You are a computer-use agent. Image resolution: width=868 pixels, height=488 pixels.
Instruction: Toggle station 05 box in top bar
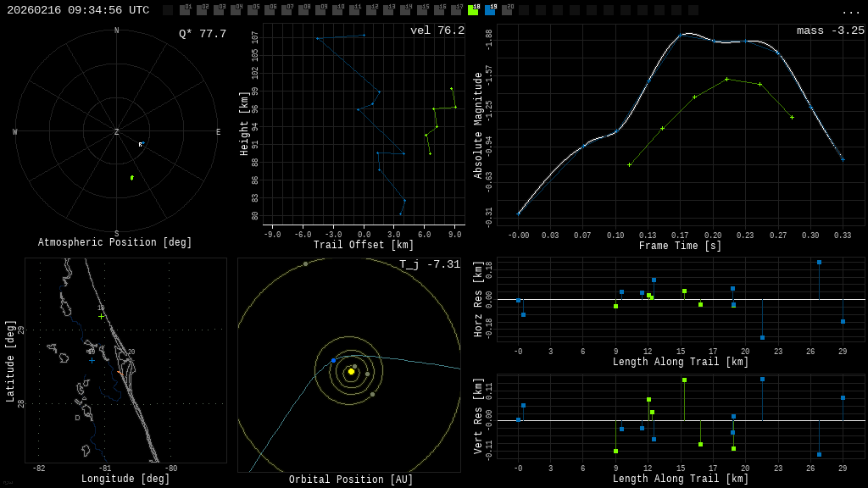pyautogui.click(x=253, y=10)
